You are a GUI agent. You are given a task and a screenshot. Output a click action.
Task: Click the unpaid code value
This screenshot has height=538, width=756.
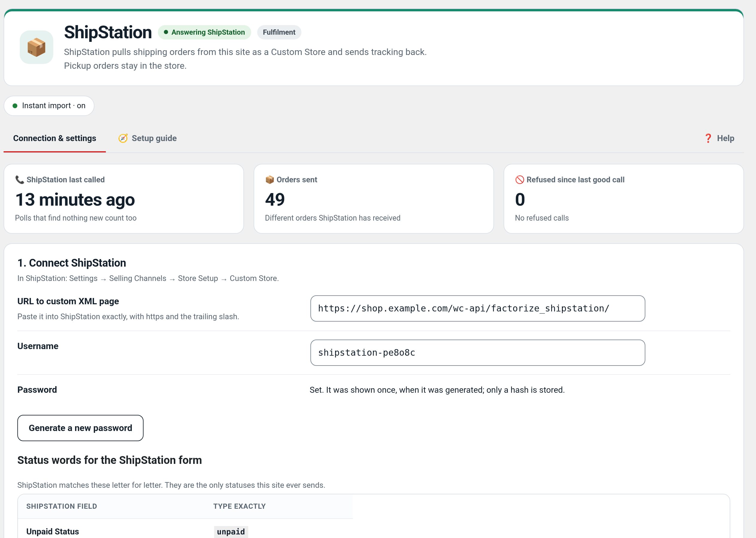(x=231, y=532)
